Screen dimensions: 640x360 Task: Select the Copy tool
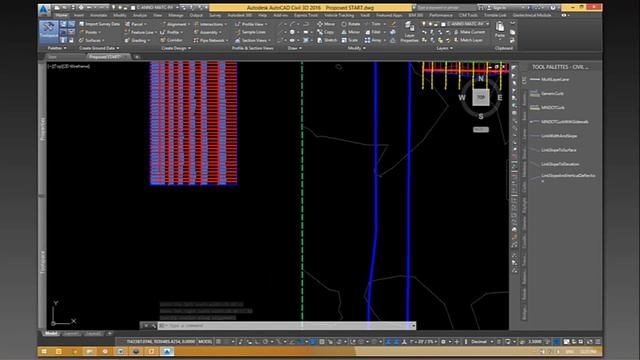click(x=326, y=32)
